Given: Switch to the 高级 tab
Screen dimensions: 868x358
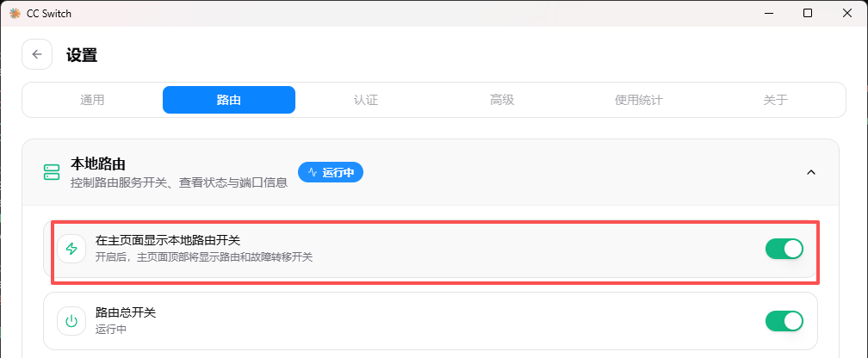Looking at the screenshot, I should 502,100.
